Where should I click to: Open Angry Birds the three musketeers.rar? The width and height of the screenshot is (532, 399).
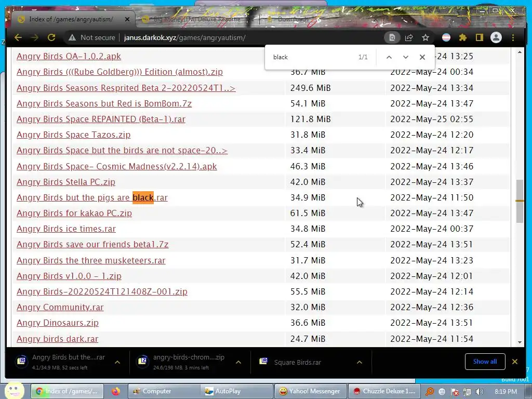pos(91,260)
